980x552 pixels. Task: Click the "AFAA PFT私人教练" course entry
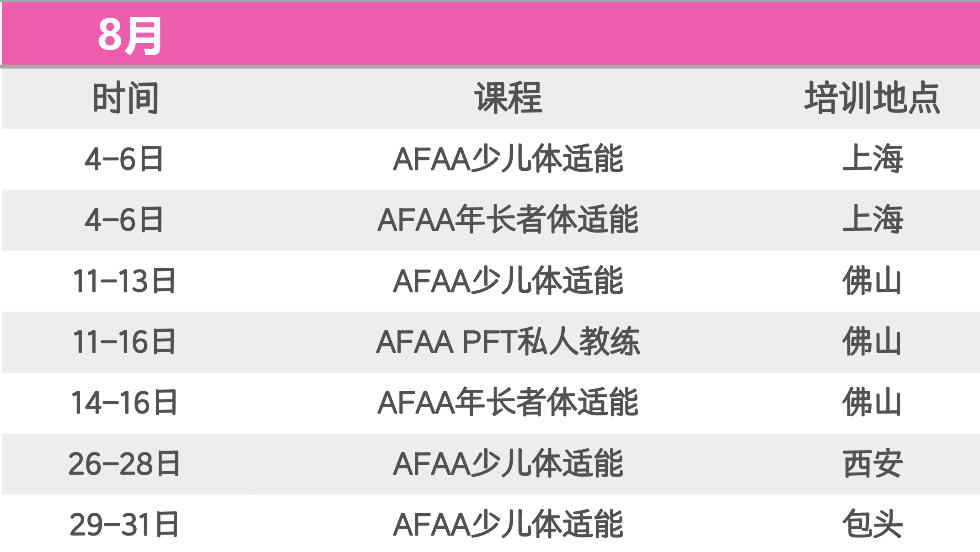click(x=508, y=342)
